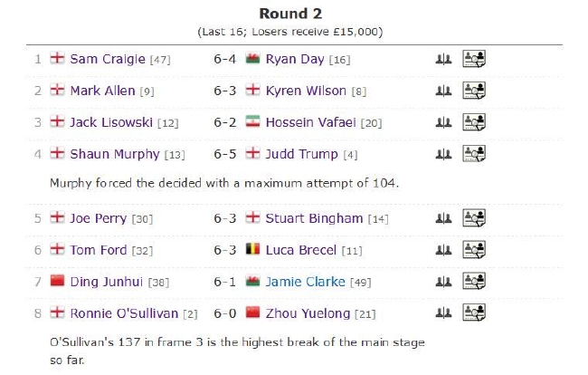Click England flag beside Sam Craigie
This screenshot has width=588, height=375.
pos(57,58)
